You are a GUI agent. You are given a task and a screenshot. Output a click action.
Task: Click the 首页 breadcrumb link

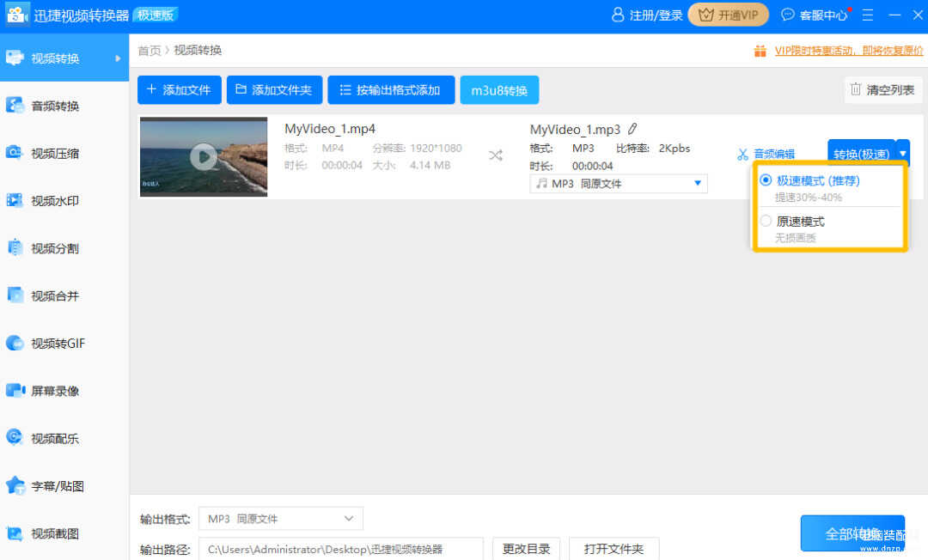tap(150, 51)
